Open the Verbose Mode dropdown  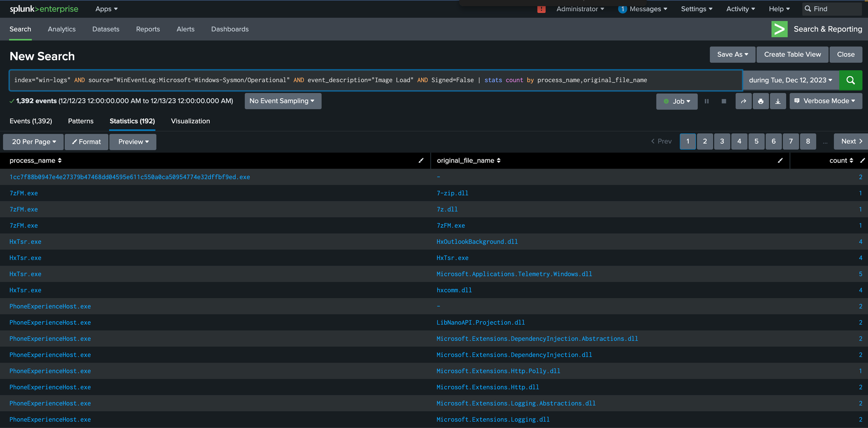pyautogui.click(x=826, y=101)
